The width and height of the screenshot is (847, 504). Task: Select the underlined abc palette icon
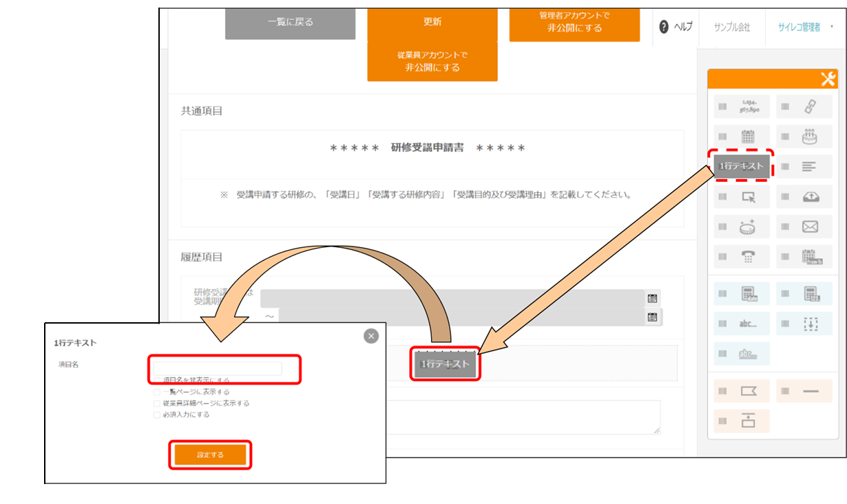748,353
